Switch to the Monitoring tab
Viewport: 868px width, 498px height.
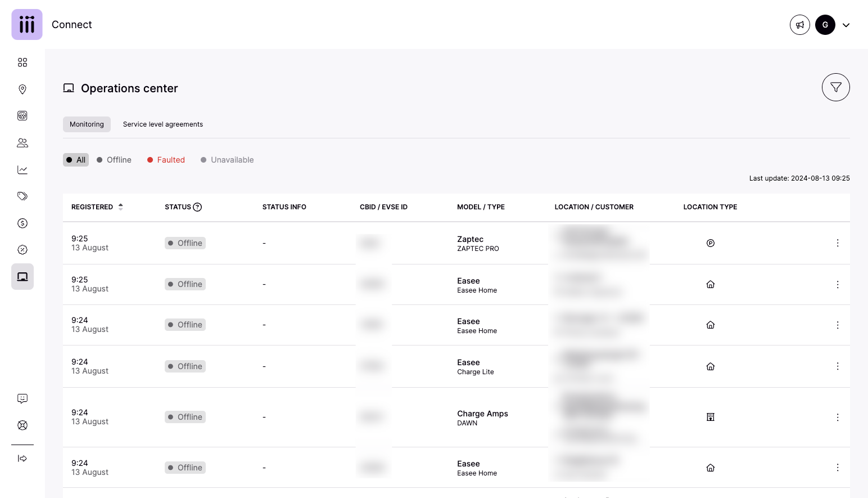(x=87, y=124)
